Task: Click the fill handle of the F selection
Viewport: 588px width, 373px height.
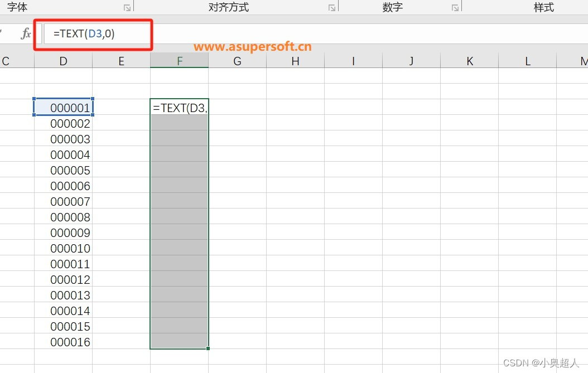Action: [x=208, y=348]
